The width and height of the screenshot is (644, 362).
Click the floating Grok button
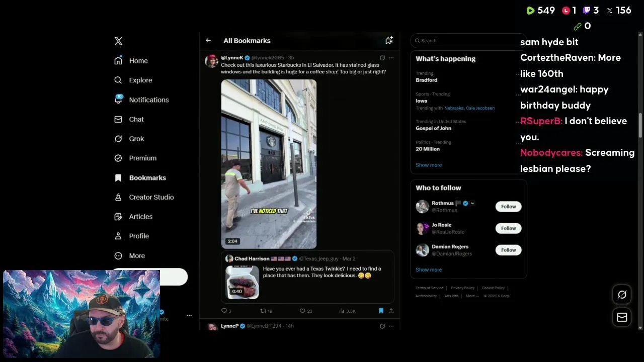(622, 295)
